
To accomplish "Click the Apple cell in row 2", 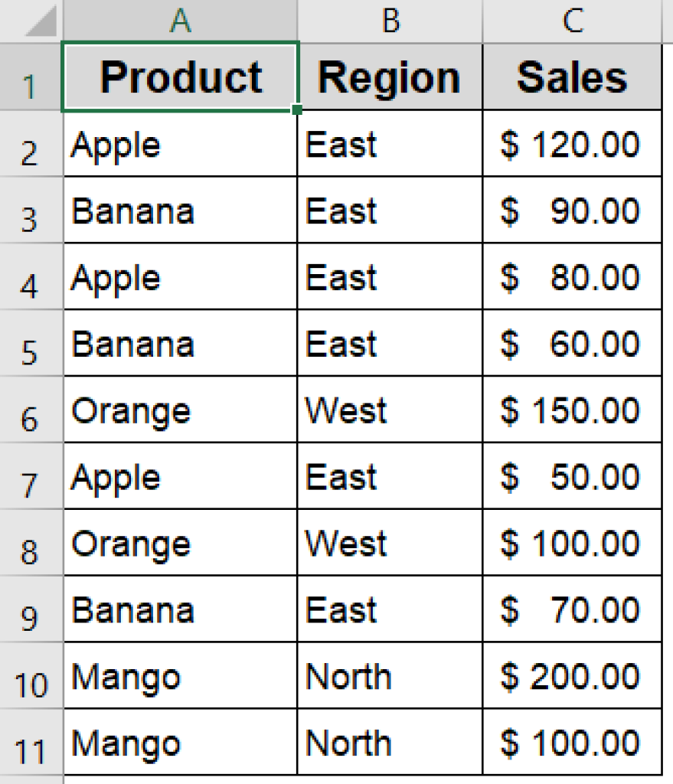I will 180,144.
